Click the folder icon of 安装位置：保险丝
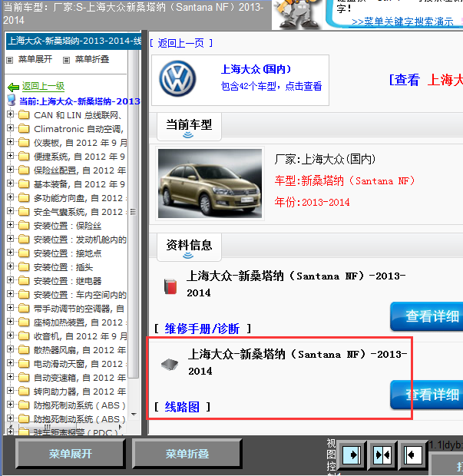Screen dimensions: 463x476 coord(24,226)
